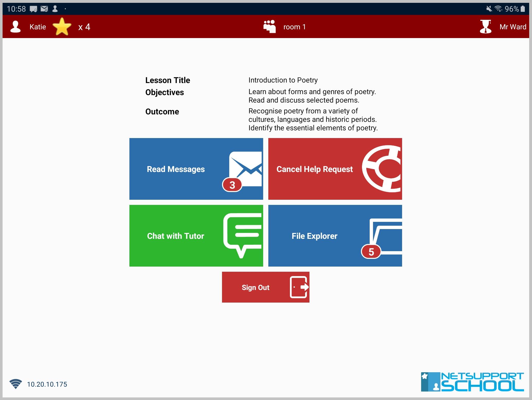Click the text Read and discuss selected poems.
This screenshot has width=532, height=400.
[304, 100]
